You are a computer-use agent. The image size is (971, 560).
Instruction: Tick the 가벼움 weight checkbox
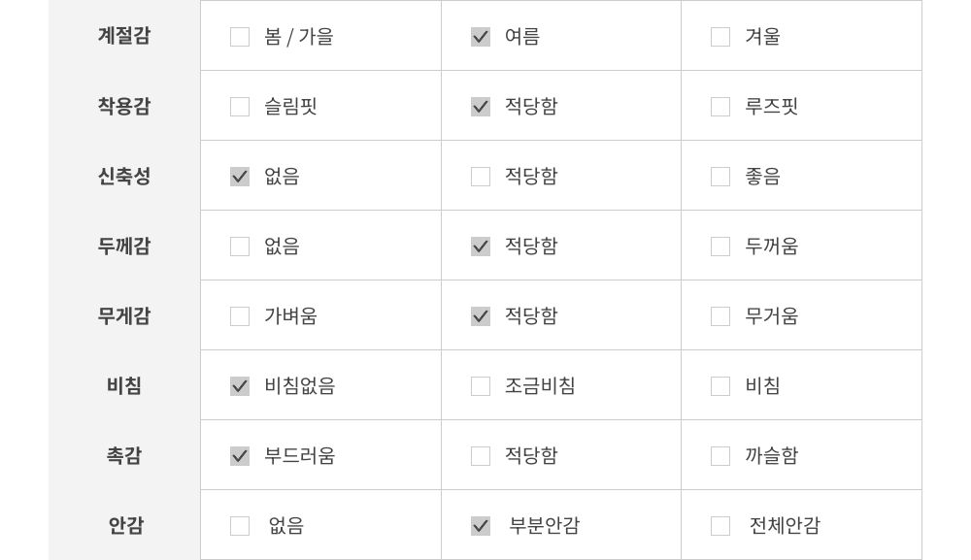(240, 316)
